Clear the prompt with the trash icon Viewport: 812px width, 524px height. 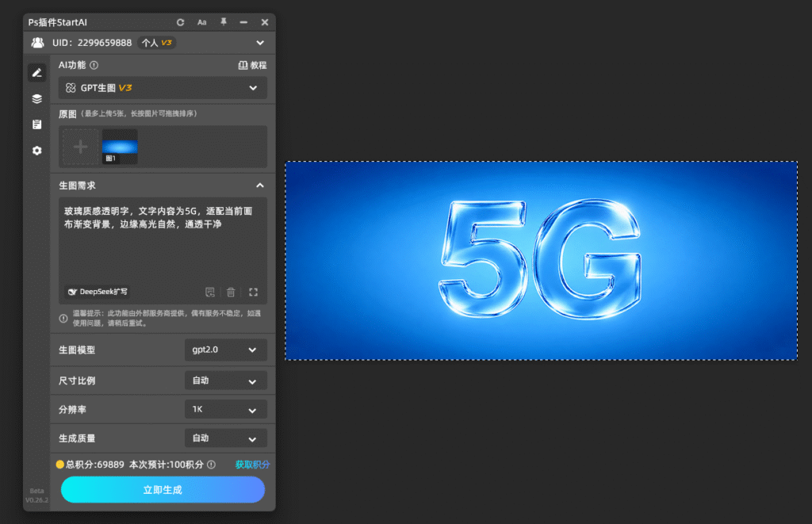(231, 292)
